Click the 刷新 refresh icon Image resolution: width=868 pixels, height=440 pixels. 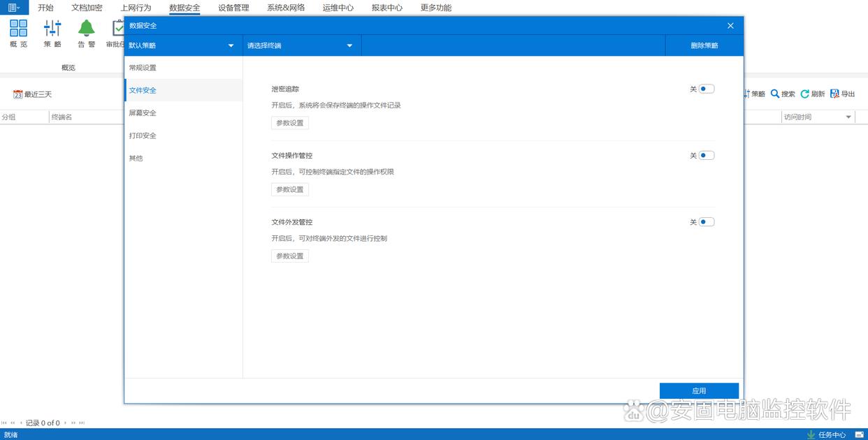tap(805, 94)
